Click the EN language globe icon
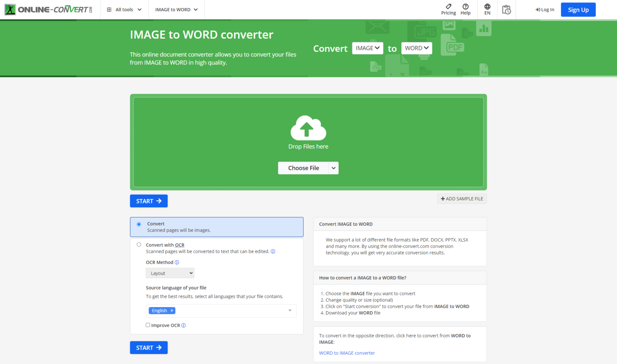Viewport: 617px width, 364px height. pos(487,7)
